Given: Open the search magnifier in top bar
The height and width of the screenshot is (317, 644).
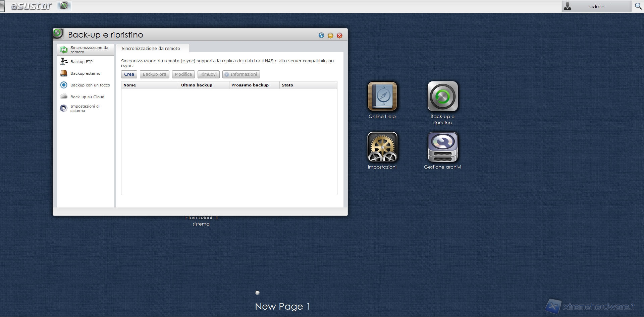Looking at the screenshot, I should tap(638, 6).
